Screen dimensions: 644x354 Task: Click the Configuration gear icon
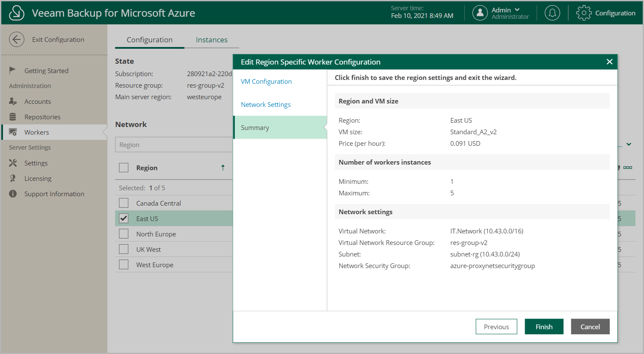(x=584, y=13)
